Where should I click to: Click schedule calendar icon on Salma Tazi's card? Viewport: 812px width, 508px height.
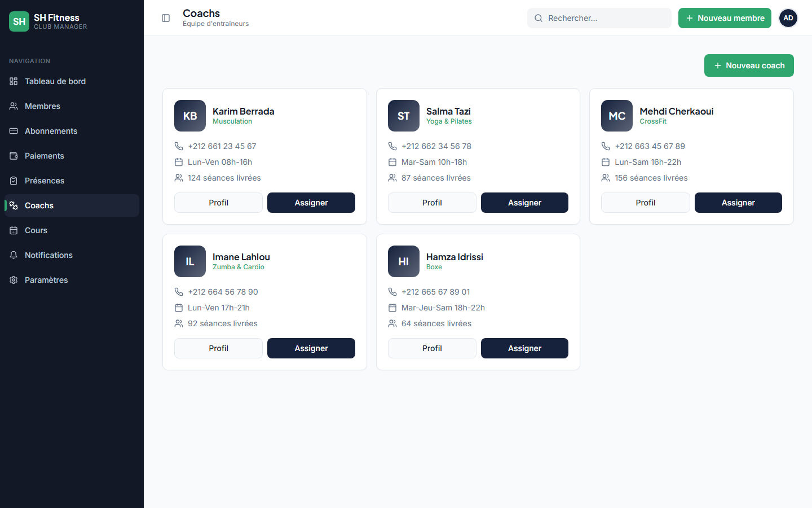click(392, 162)
